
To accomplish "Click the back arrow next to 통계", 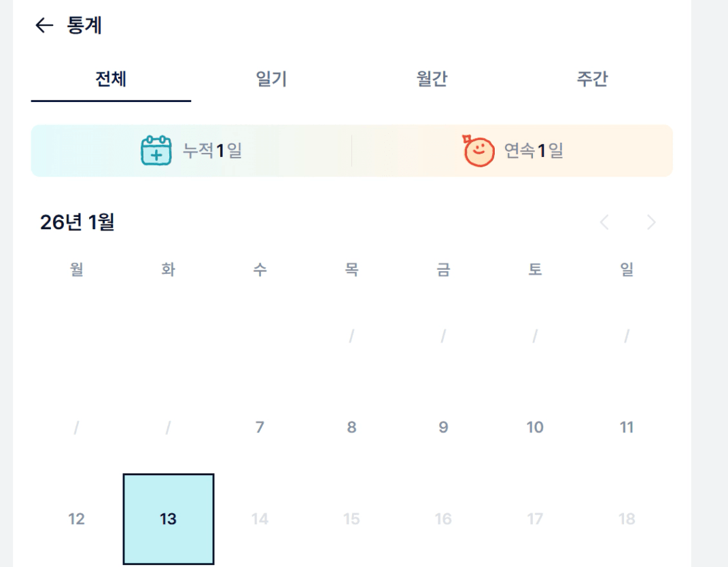I will (x=44, y=26).
